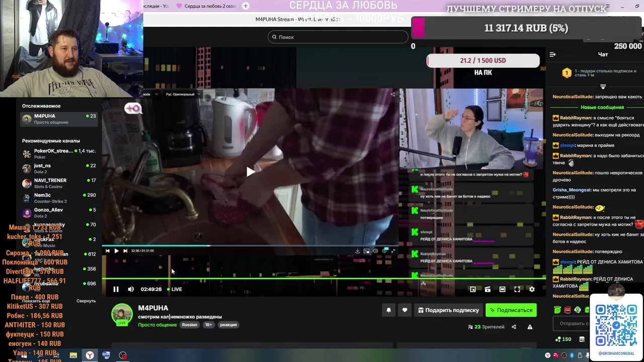Open new browser tab with plus button
The width and height of the screenshot is (644, 362).
246,6
